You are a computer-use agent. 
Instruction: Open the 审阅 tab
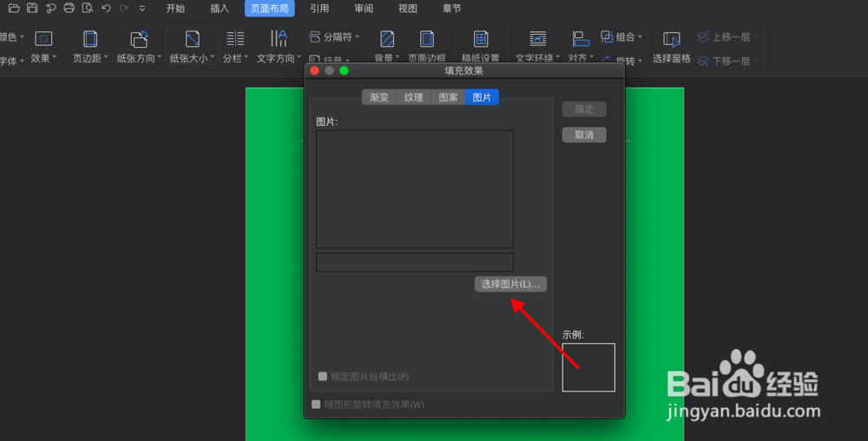point(364,9)
